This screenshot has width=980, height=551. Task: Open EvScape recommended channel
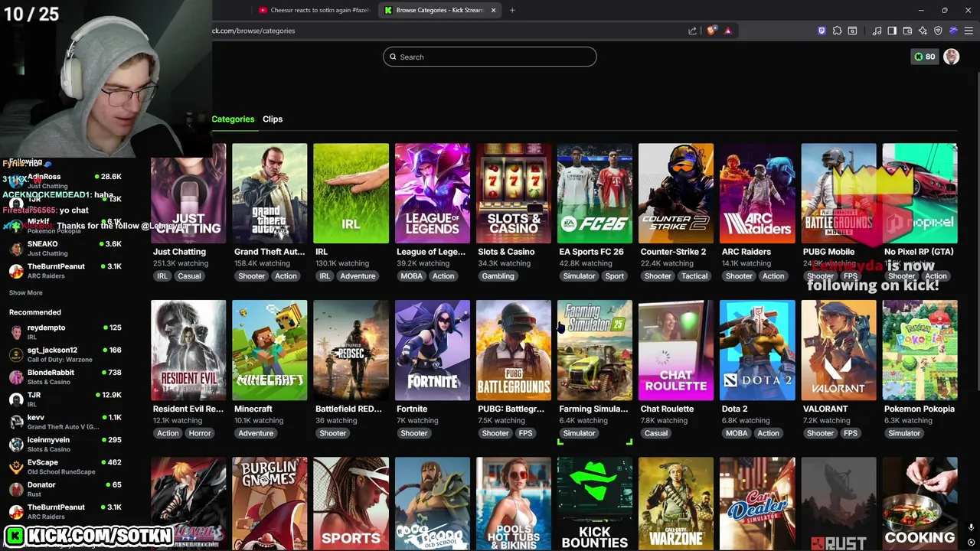click(65, 467)
